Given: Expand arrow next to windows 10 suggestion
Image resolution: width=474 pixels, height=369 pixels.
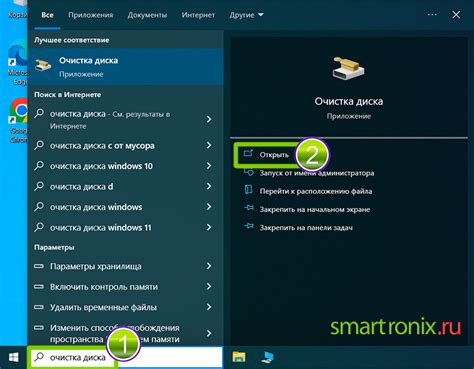Looking at the screenshot, I should 209,166.
